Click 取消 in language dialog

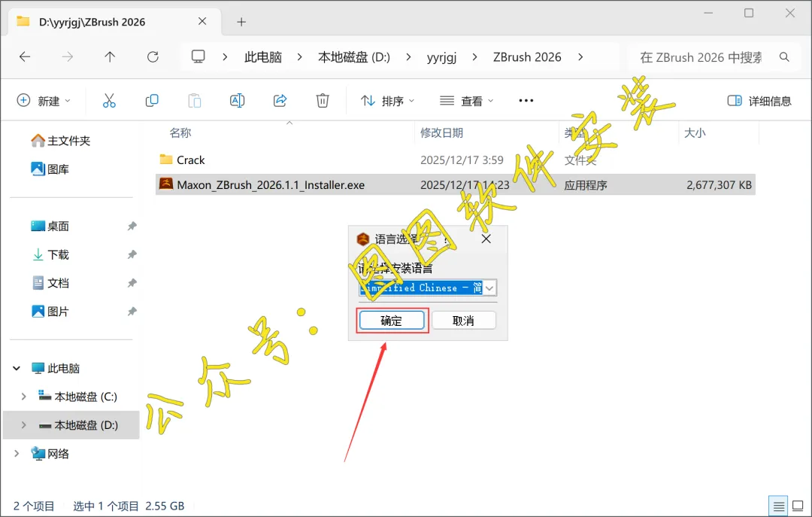click(x=463, y=321)
